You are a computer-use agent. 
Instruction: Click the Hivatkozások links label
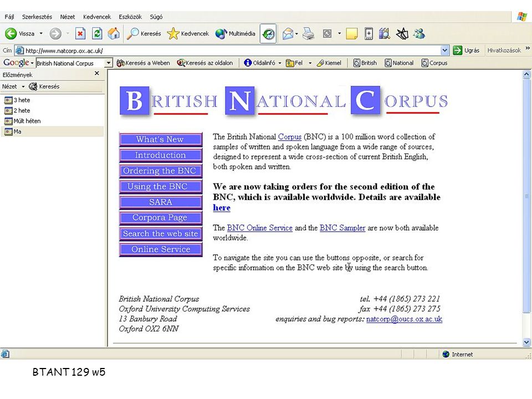504,50
